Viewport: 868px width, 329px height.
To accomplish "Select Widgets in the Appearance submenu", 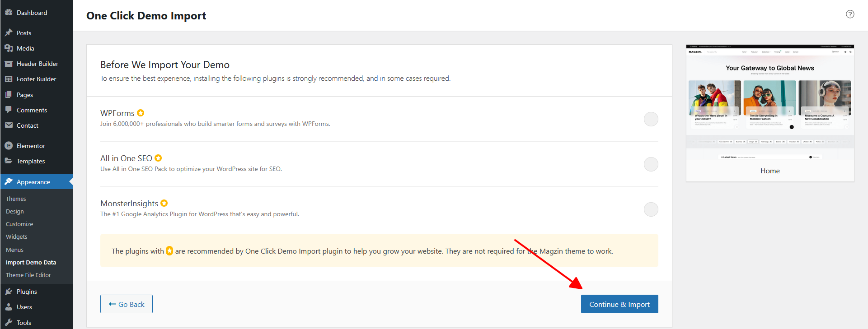I will (x=17, y=236).
